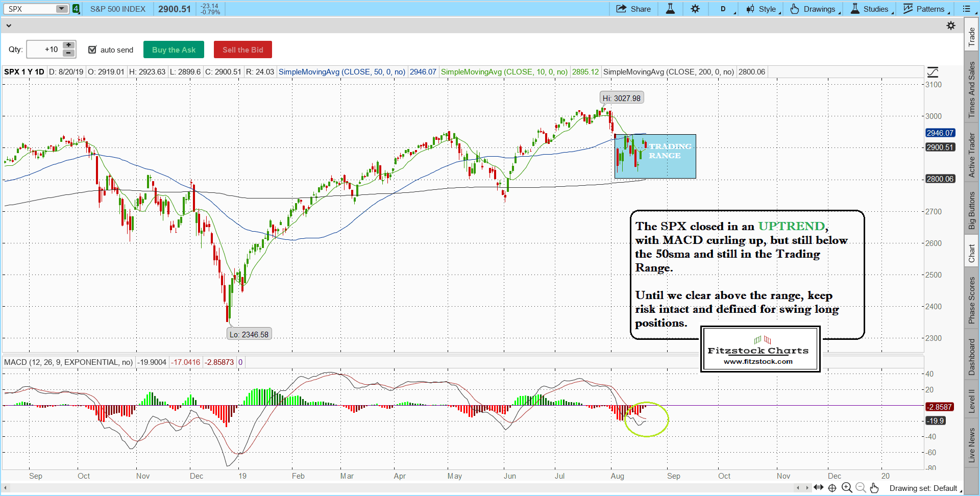Open the trade bar settings gear
Viewport: 980px width, 496px height.
pos(951,26)
